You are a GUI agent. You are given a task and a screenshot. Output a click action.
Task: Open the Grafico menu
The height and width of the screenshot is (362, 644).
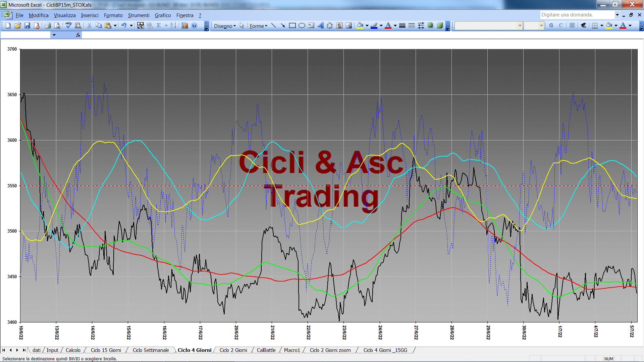(x=163, y=15)
